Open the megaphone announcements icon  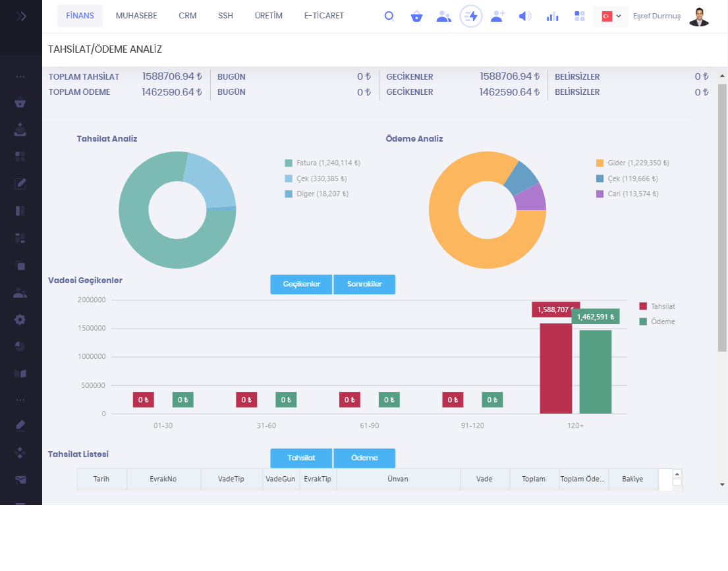click(x=524, y=16)
